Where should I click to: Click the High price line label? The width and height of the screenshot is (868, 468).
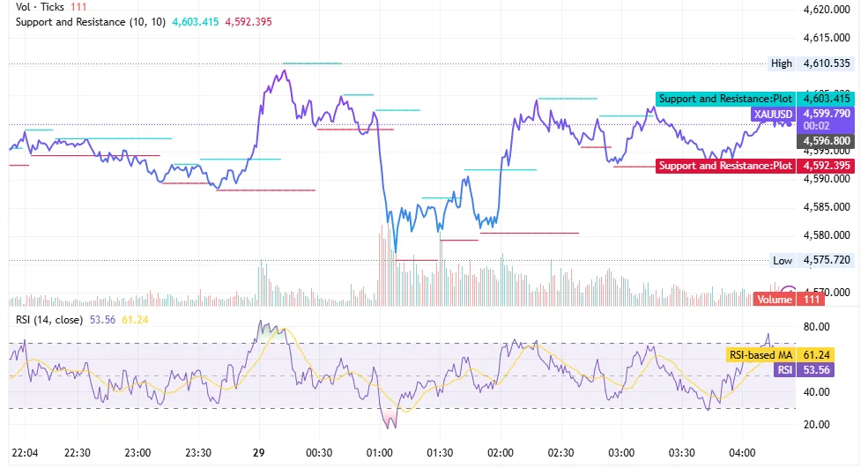[x=782, y=63]
